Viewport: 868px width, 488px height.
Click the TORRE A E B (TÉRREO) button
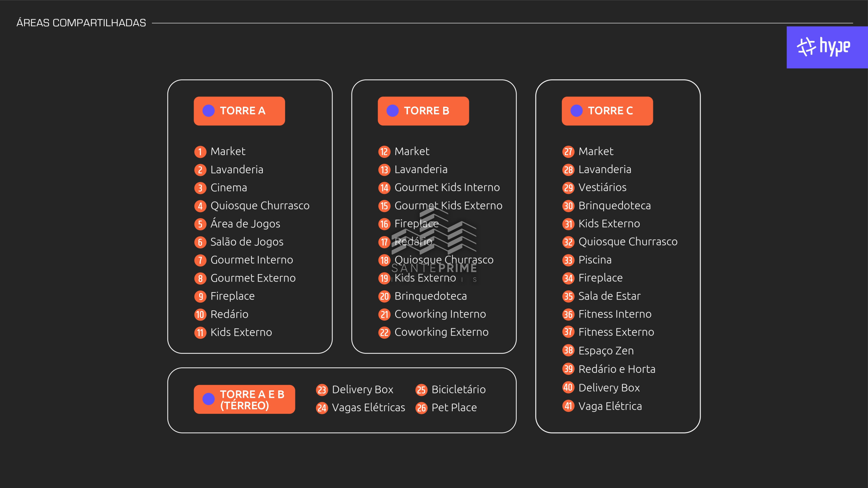[244, 400]
